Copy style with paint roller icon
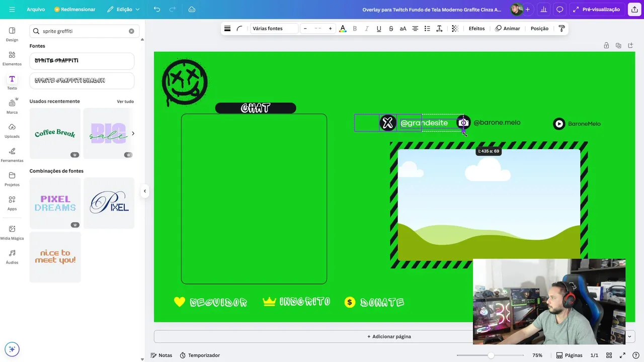The width and height of the screenshot is (644, 362). (562, 29)
